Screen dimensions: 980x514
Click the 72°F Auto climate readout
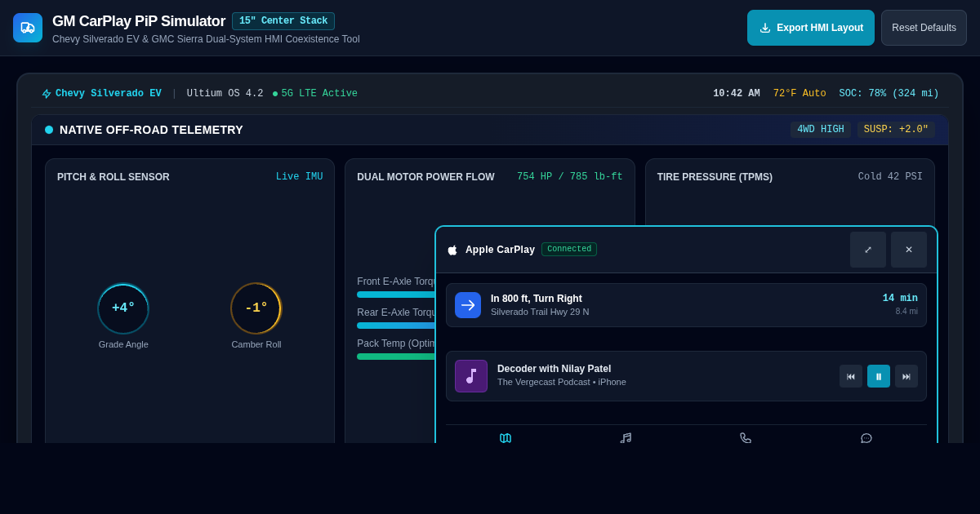tap(800, 94)
